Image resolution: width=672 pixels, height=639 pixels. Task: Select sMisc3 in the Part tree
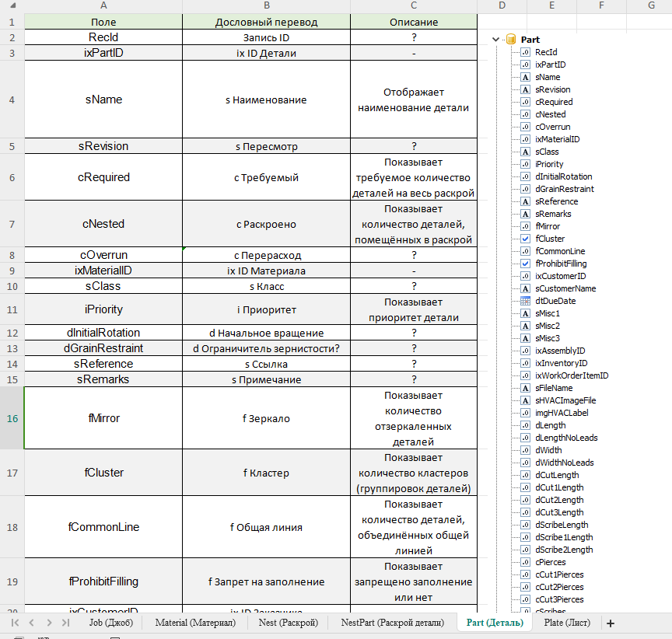point(548,338)
